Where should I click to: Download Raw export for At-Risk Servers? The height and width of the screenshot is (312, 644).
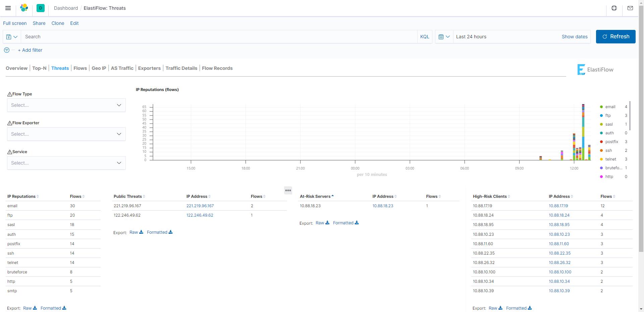click(322, 223)
